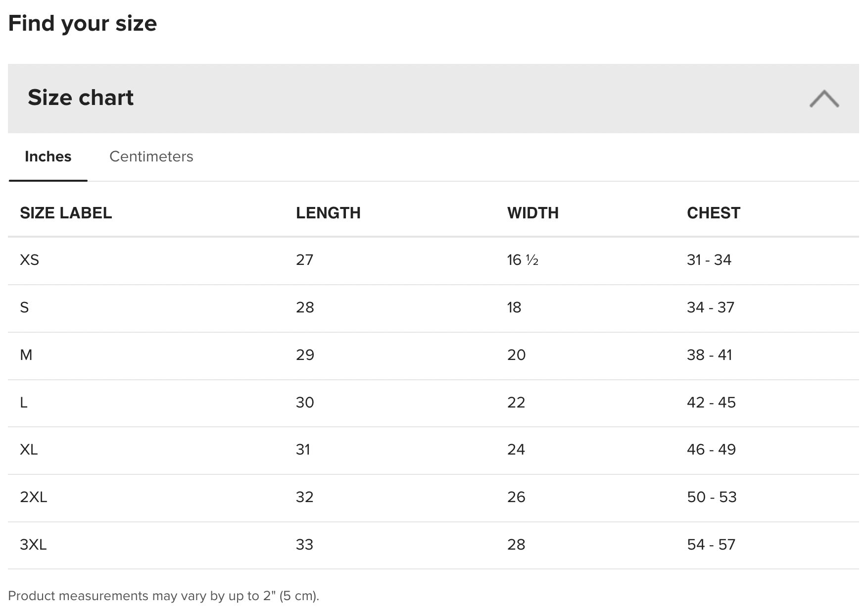Select the M size row label
The image size is (868, 614).
click(x=26, y=355)
